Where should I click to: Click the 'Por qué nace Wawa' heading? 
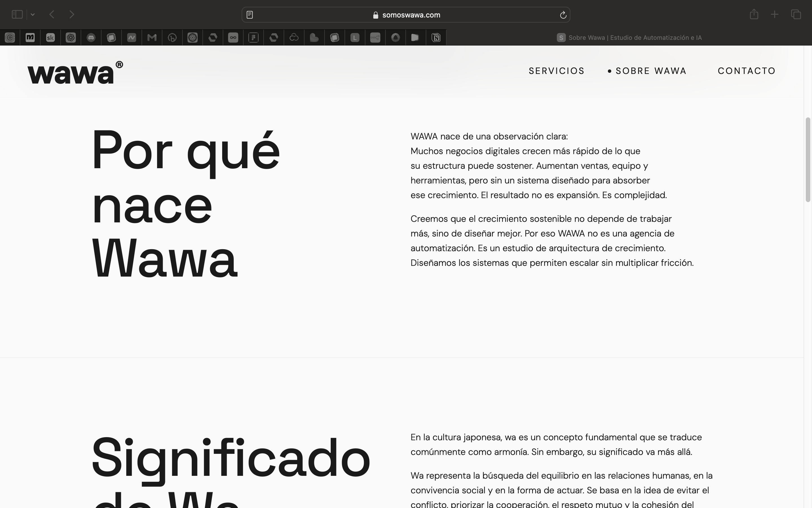[186, 204]
